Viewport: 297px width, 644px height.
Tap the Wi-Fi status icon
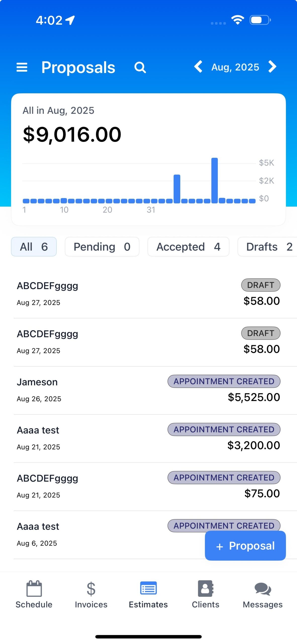coord(237,20)
